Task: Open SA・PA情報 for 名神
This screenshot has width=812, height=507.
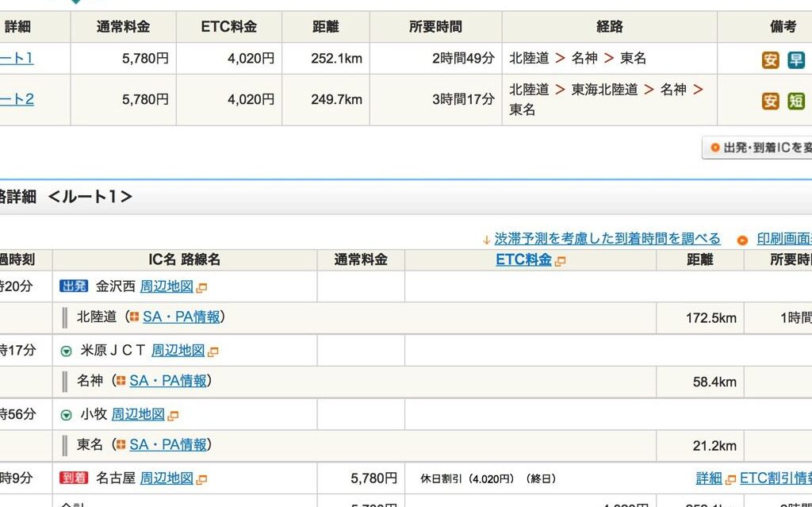Action: pyautogui.click(x=168, y=381)
